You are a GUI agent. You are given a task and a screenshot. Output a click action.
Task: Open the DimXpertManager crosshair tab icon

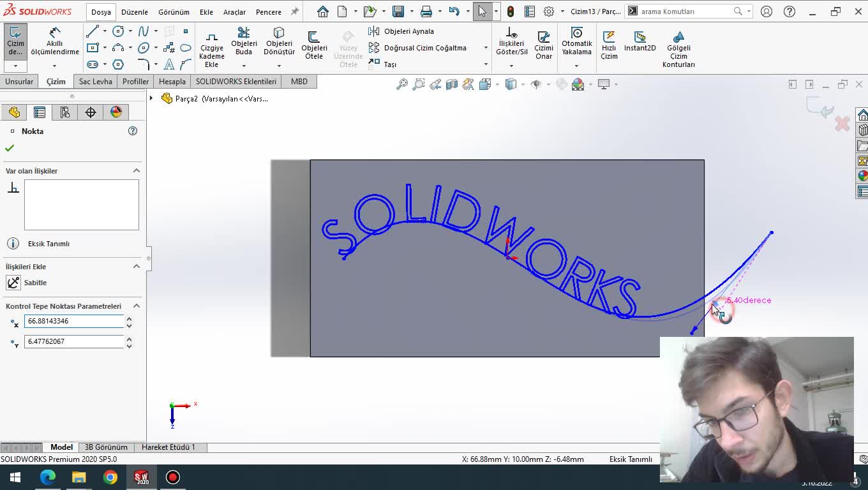pyautogui.click(x=91, y=112)
